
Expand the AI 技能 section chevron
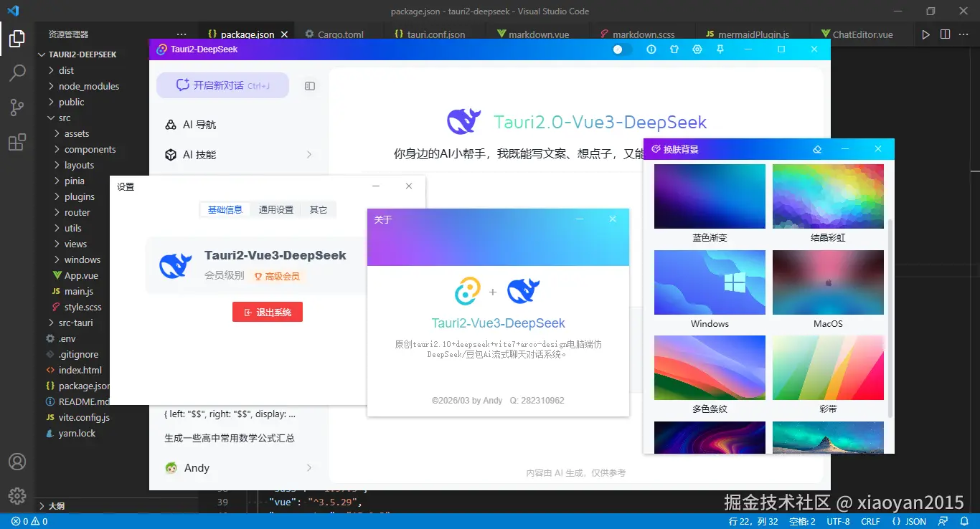tap(308, 154)
